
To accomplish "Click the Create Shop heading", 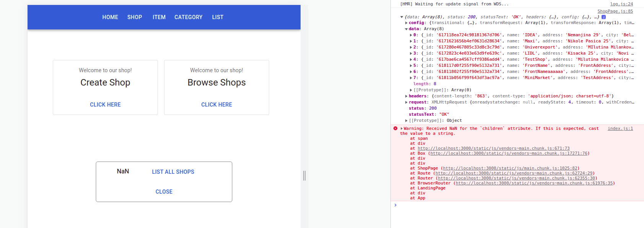I will pos(105,82).
